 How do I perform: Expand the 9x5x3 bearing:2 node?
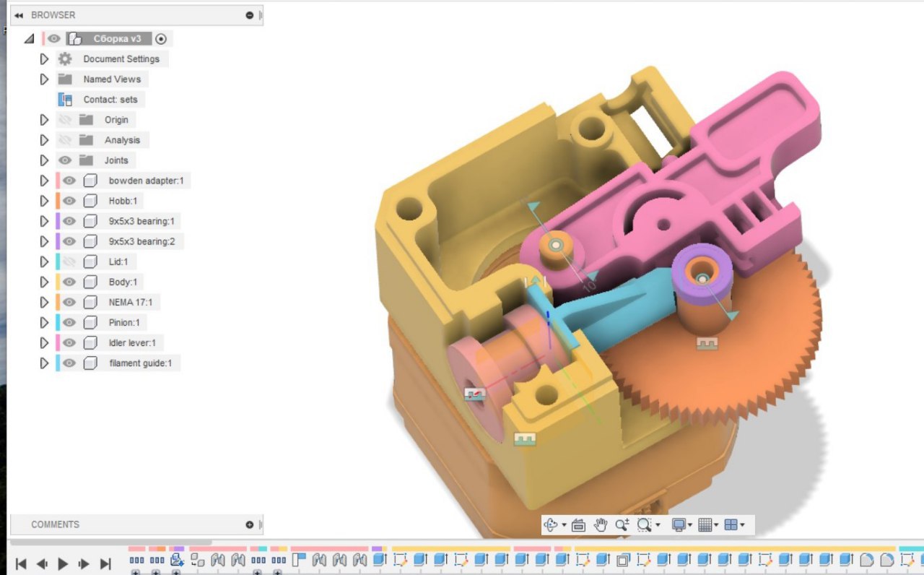[x=44, y=241]
